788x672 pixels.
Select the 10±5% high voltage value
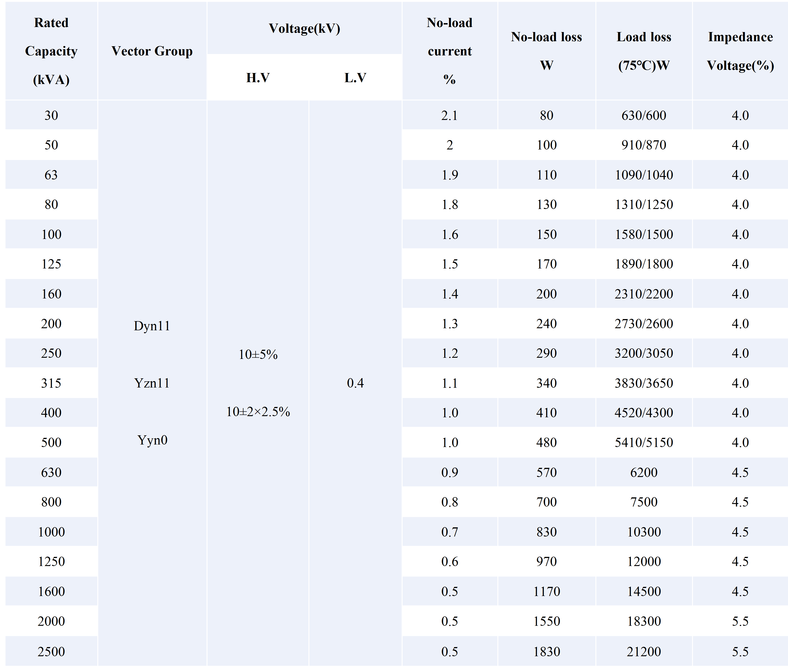(258, 355)
